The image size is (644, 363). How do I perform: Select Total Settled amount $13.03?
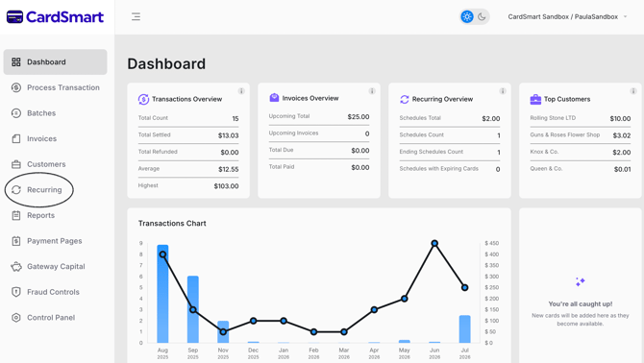click(229, 135)
